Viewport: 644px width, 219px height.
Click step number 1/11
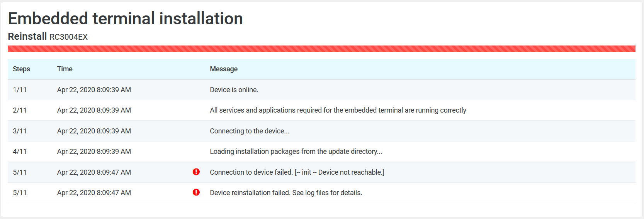pyautogui.click(x=20, y=90)
